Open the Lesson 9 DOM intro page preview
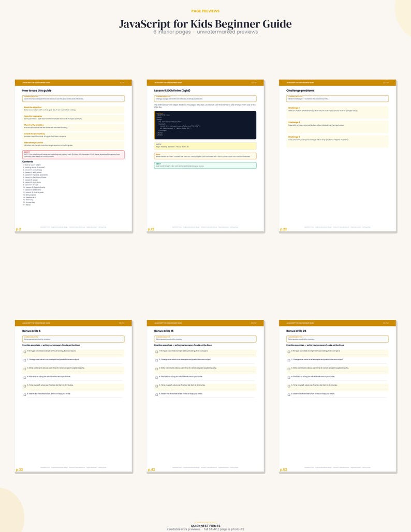 click(205, 156)
